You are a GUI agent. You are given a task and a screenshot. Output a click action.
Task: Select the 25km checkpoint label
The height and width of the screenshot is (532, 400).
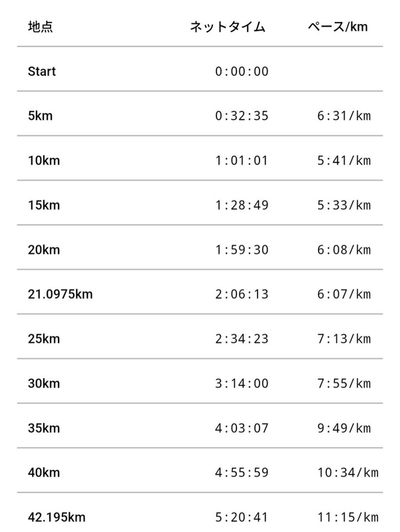click(x=44, y=338)
